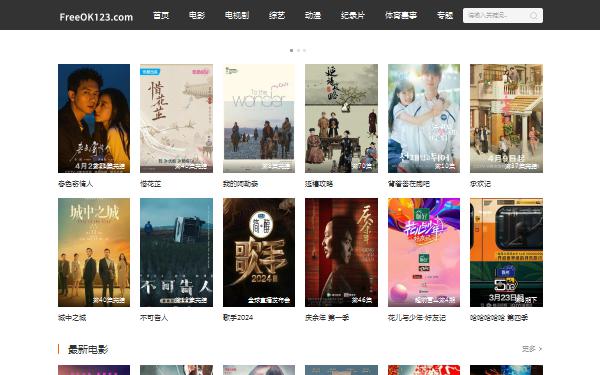
Task: Click the magnifier search icon in header
Action: coord(533,15)
